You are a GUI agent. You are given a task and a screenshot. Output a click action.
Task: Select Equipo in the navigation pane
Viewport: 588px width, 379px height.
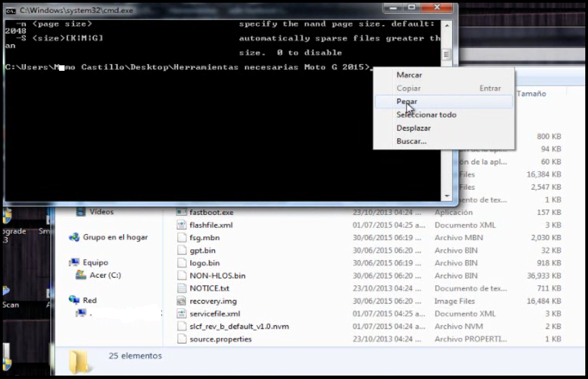[95, 262]
